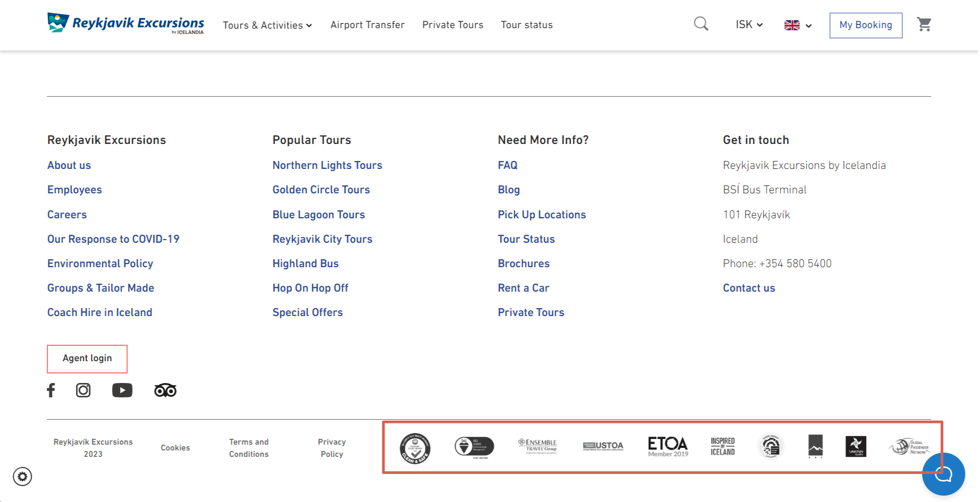Click the 101 Reykjavík address line
Image resolution: width=980 pixels, height=502 pixels.
pyautogui.click(x=756, y=215)
